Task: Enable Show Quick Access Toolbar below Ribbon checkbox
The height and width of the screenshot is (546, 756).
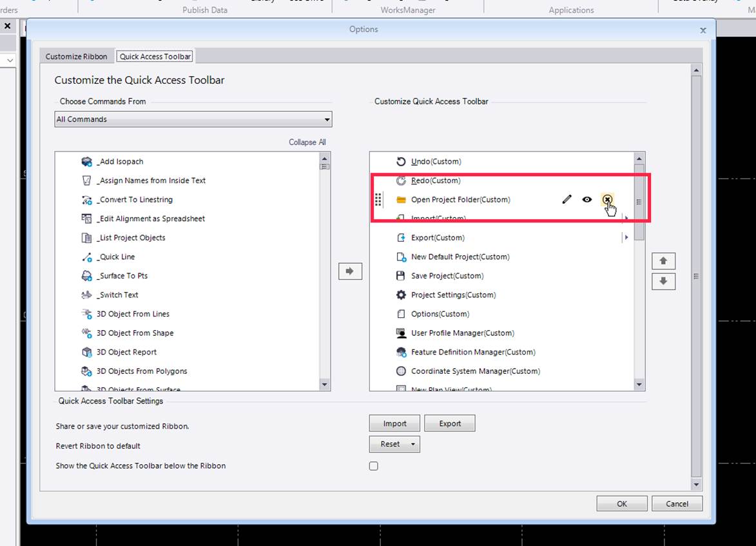Action: 374,466
